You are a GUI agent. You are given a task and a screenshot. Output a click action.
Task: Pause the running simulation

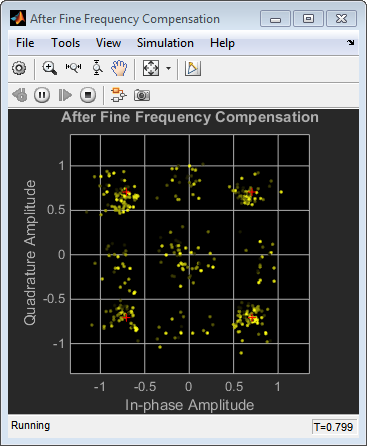(42, 95)
